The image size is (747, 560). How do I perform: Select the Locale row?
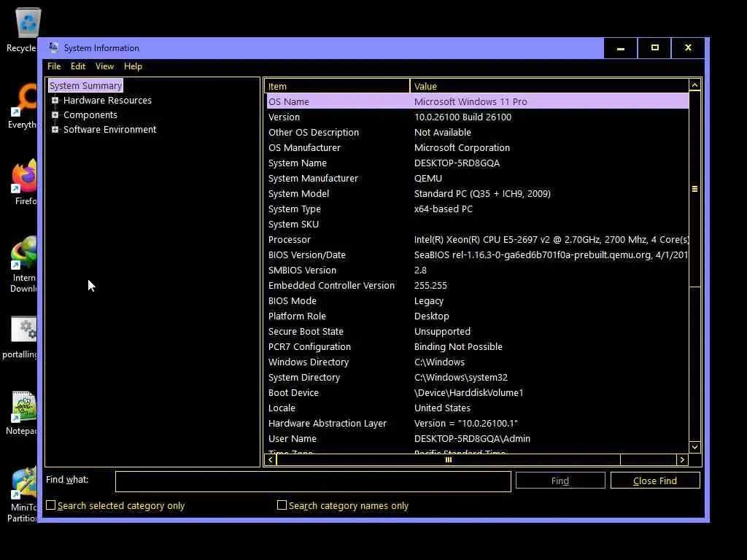point(477,408)
